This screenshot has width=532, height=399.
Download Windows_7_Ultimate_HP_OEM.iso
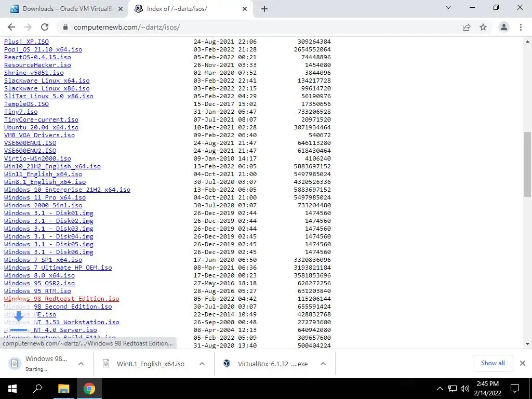[58, 268]
